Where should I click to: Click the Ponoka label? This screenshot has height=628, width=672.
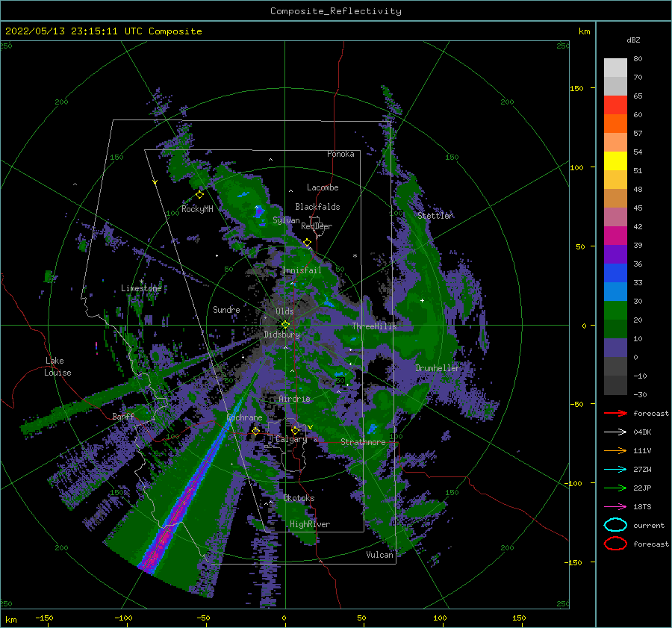pyautogui.click(x=340, y=154)
